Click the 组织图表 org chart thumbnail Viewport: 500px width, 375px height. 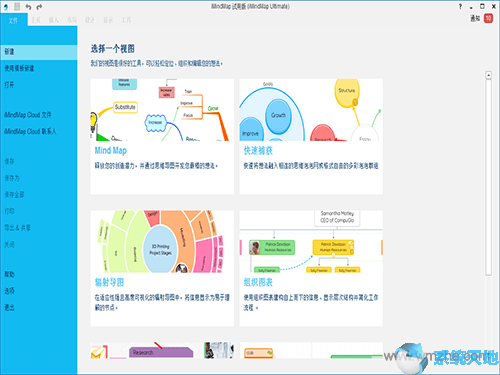(311, 241)
